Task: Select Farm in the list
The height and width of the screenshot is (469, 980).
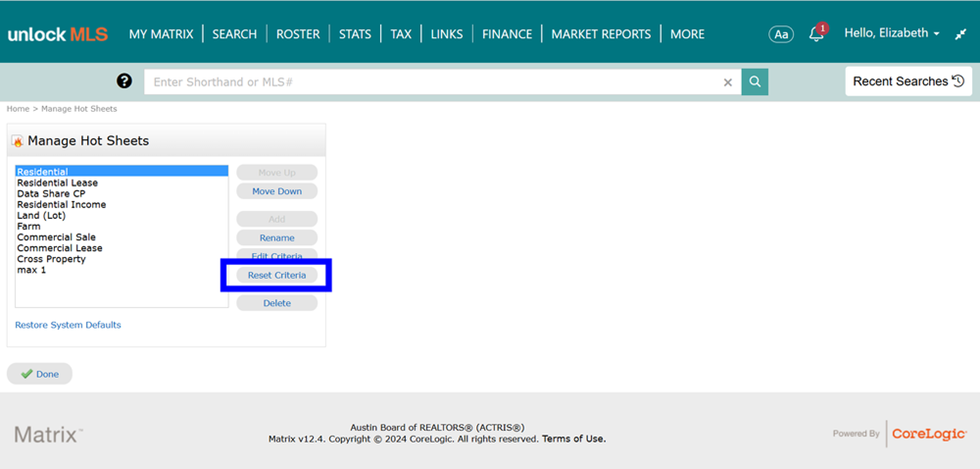Action: pos(122,226)
